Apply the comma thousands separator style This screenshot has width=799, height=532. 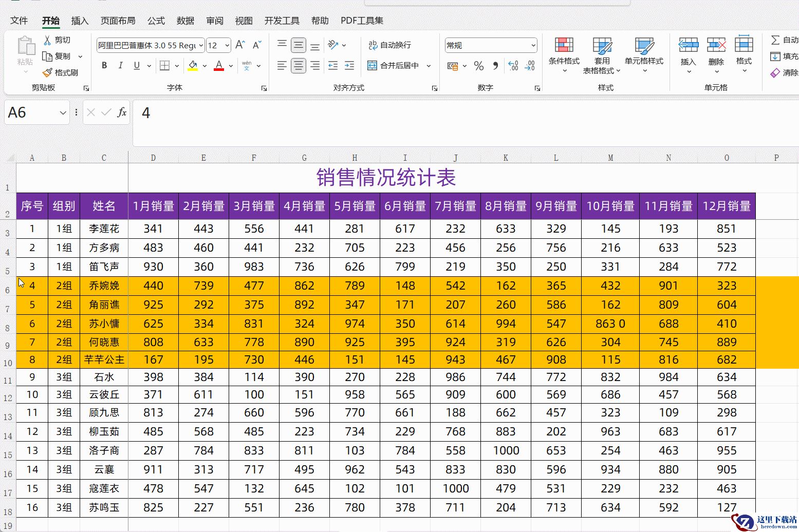495,66
